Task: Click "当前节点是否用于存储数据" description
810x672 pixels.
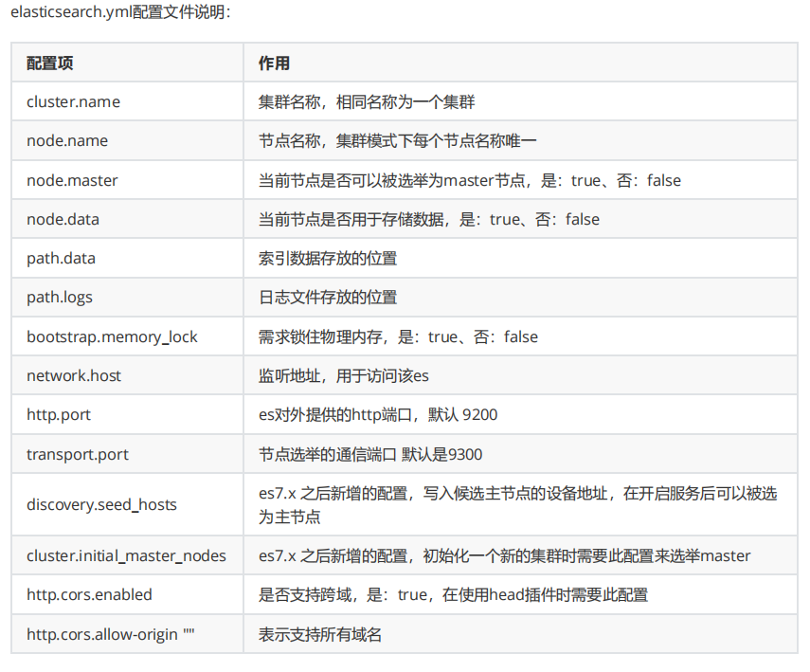Action: (429, 219)
